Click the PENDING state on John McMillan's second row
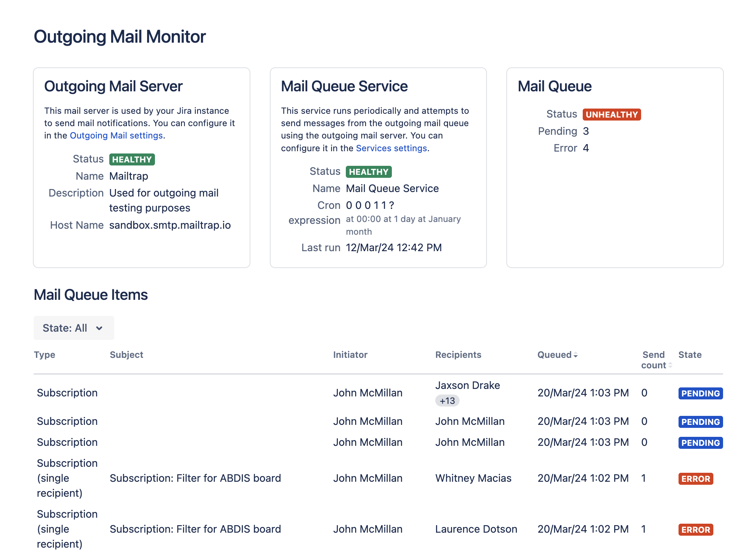 (x=700, y=422)
